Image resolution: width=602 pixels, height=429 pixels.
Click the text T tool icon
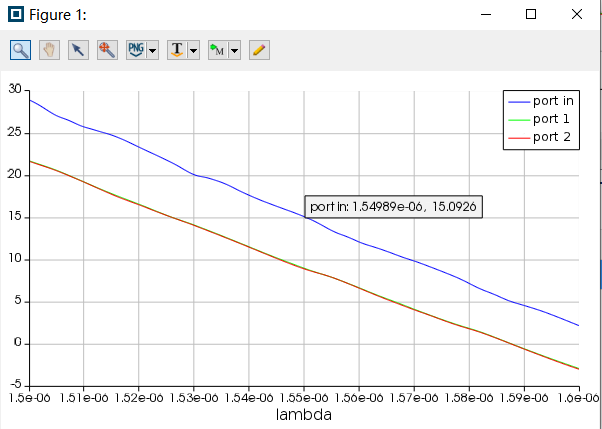click(x=177, y=50)
